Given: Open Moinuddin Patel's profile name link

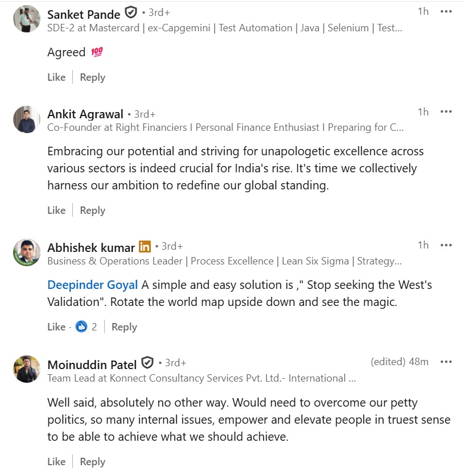Looking at the screenshot, I should tap(92, 365).
